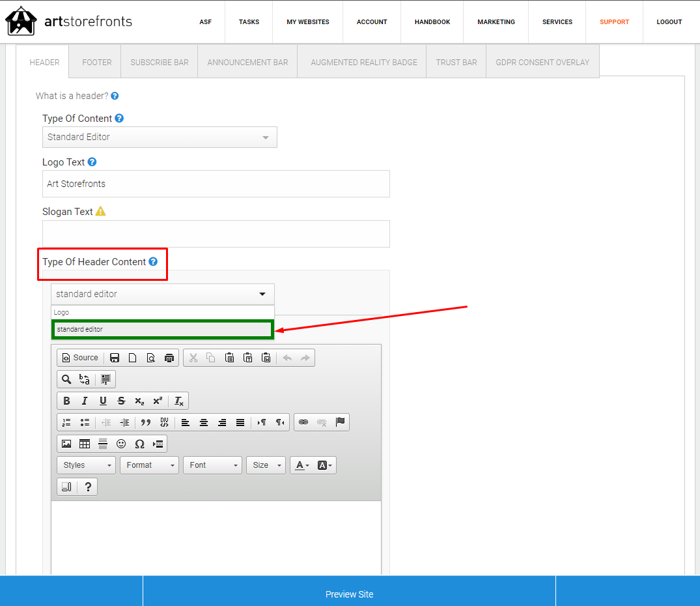700x606 pixels.
Task: Open the Augmented Reality Badge tab
Action: pyautogui.click(x=364, y=62)
